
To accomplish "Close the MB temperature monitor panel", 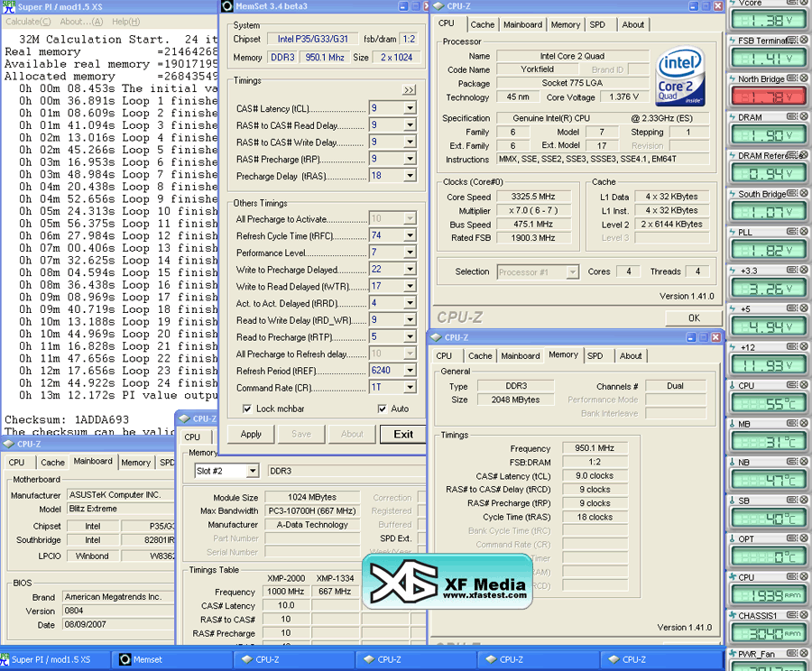I will coord(804,423).
